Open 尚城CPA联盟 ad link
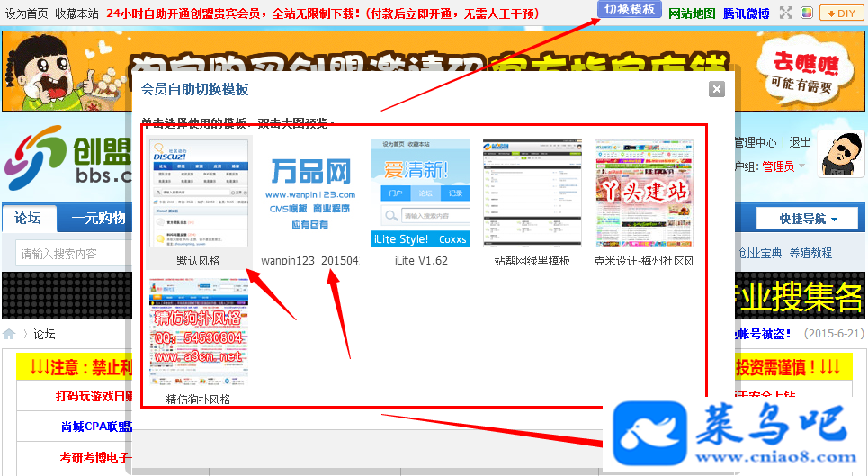 point(96,427)
